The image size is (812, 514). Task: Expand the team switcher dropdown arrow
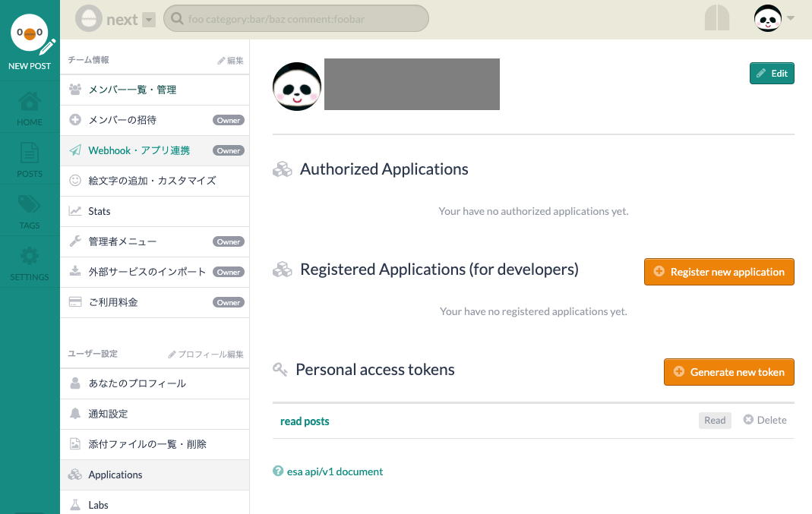(x=149, y=20)
